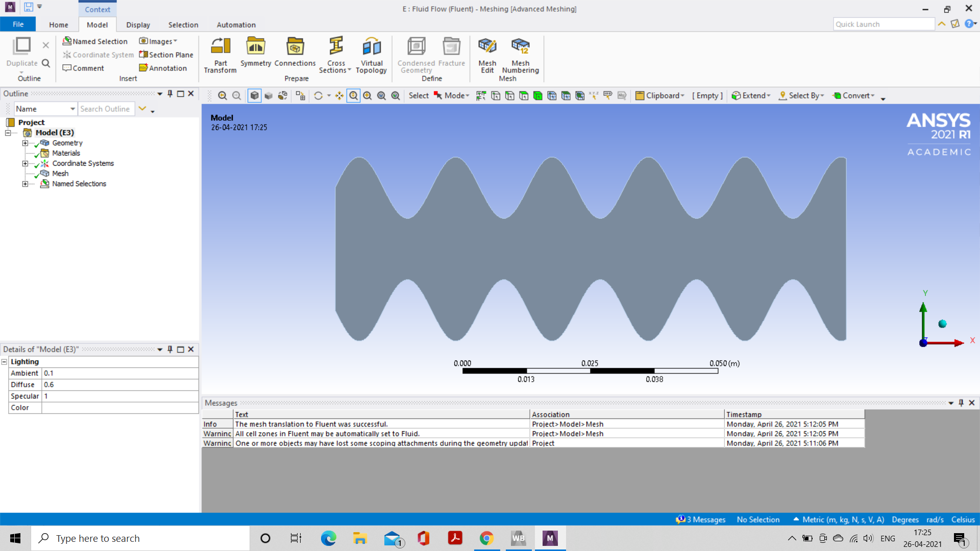Screen dimensions: 980x551
Task: Open the Name filter dropdown in the Outline
Action: click(x=72, y=109)
